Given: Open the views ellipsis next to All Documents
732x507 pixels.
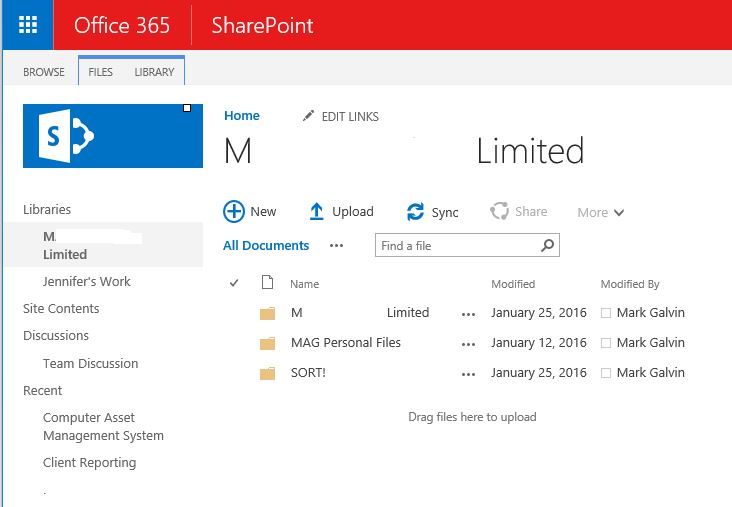Looking at the screenshot, I should point(336,246).
